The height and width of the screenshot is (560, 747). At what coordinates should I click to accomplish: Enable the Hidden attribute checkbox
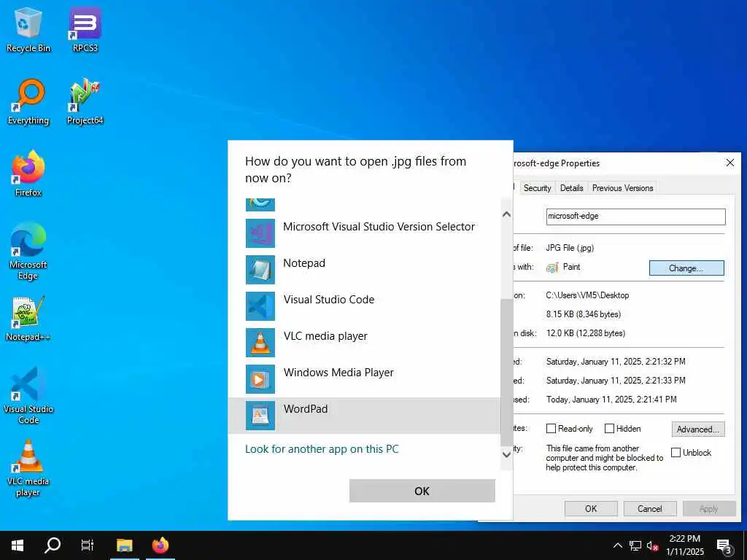(609, 429)
